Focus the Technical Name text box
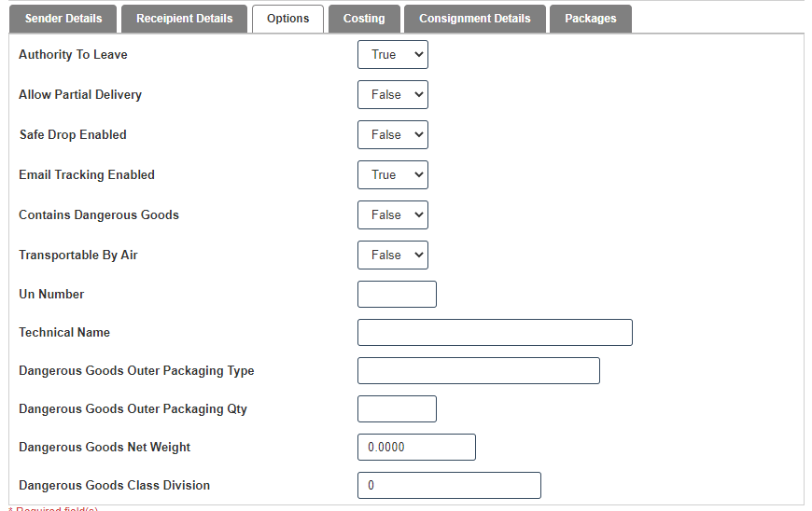The width and height of the screenshot is (812, 511). [x=495, y=333]
